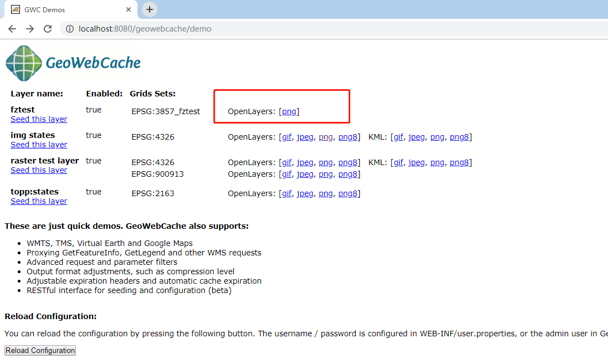This screenshot has height=364, width=608.
Task: Click the browser back arrow
Action: click(12, 28)
